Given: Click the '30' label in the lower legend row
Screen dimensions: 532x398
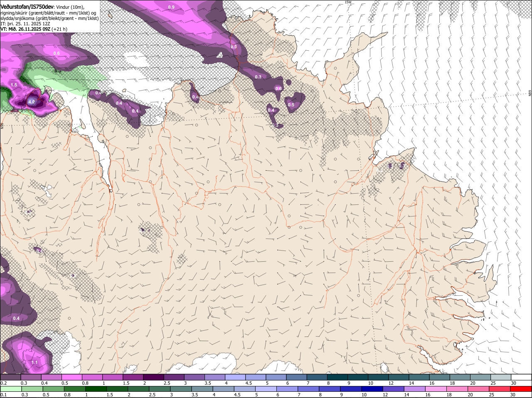Looking at the screenshot, I should point(512,395).
